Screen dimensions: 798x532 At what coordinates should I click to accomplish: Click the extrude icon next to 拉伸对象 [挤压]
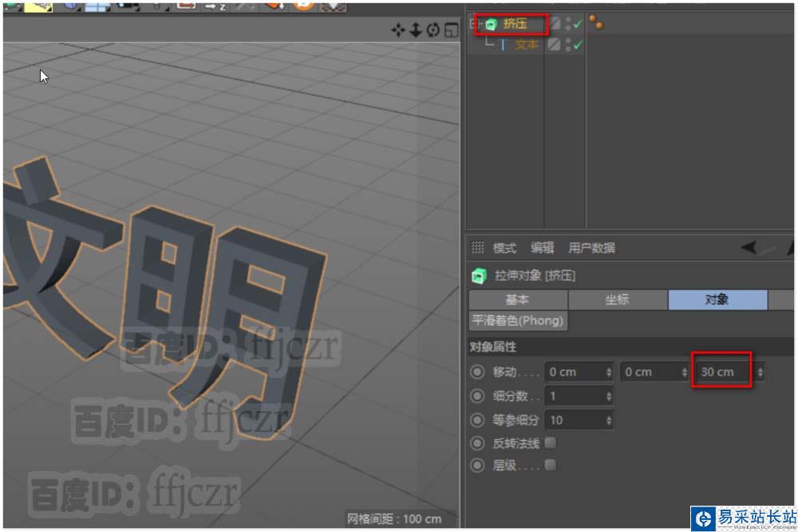(478, 276)
